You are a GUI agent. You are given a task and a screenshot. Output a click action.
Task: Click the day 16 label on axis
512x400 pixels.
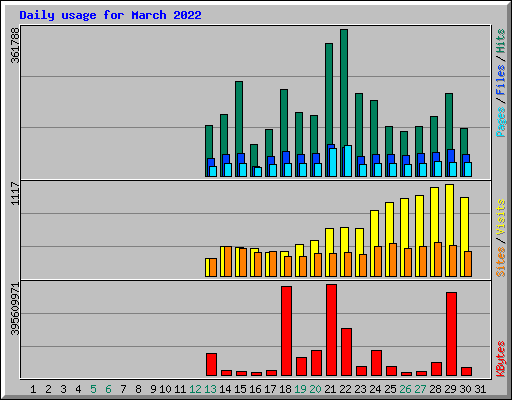[255, 389]
